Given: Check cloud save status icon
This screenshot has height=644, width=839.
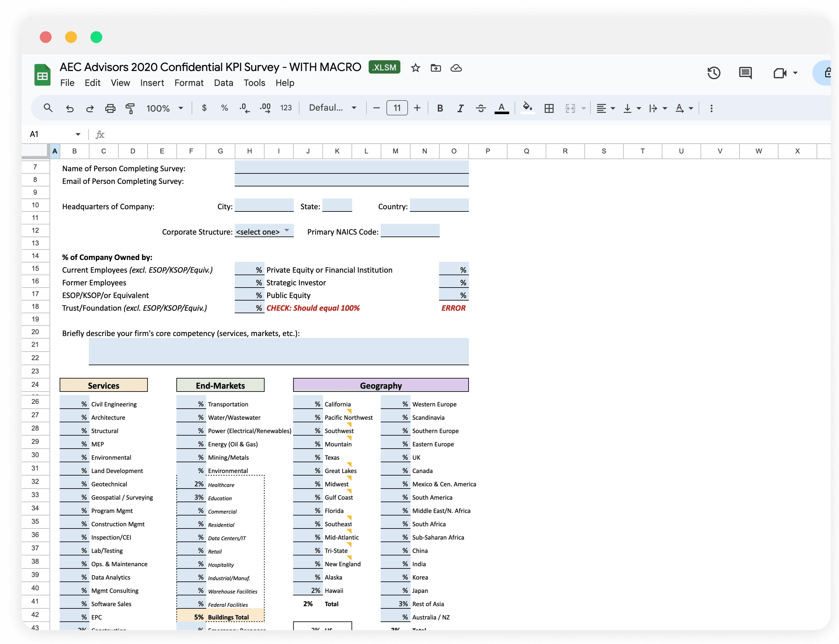Looking at the screenshot, I should click(456, 68).
